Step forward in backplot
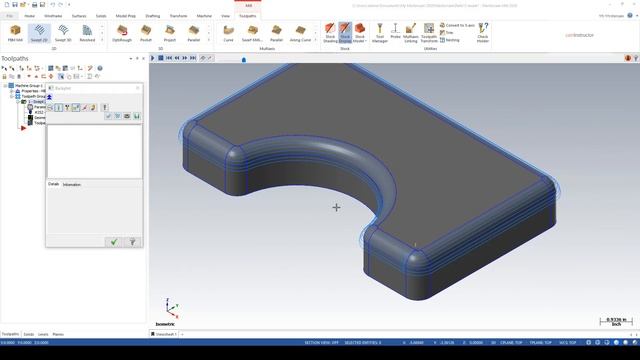Image resolution: width=640 pixels, height=360 pixels. tap(184, 58)
